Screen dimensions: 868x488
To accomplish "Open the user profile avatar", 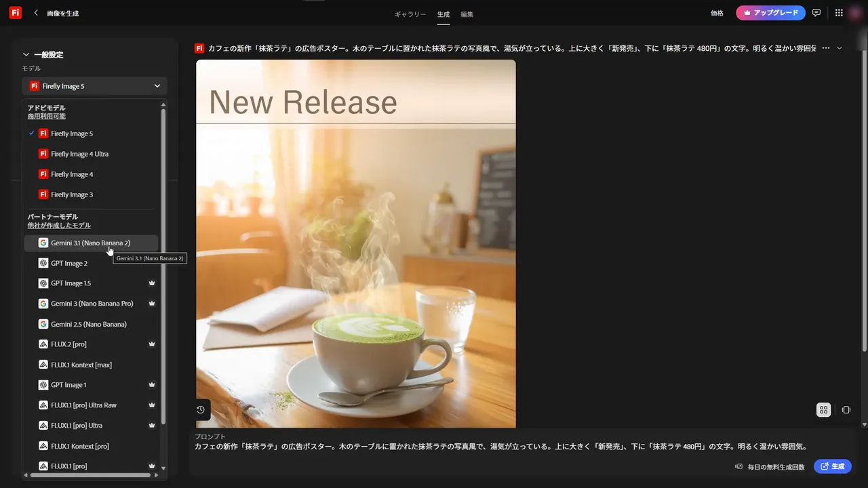I will pyautogui.click(x=856, y=13).
